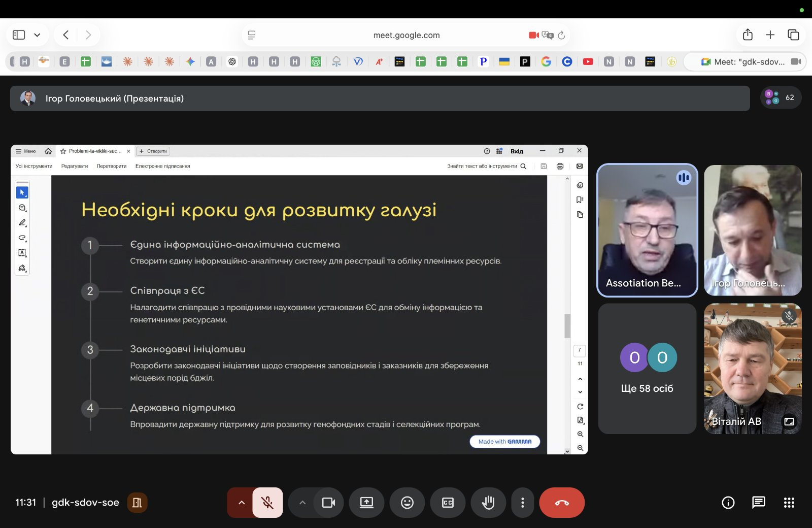Click the Safari share button
The height and width of the screenshot is (528, 812).
point(748,35)
